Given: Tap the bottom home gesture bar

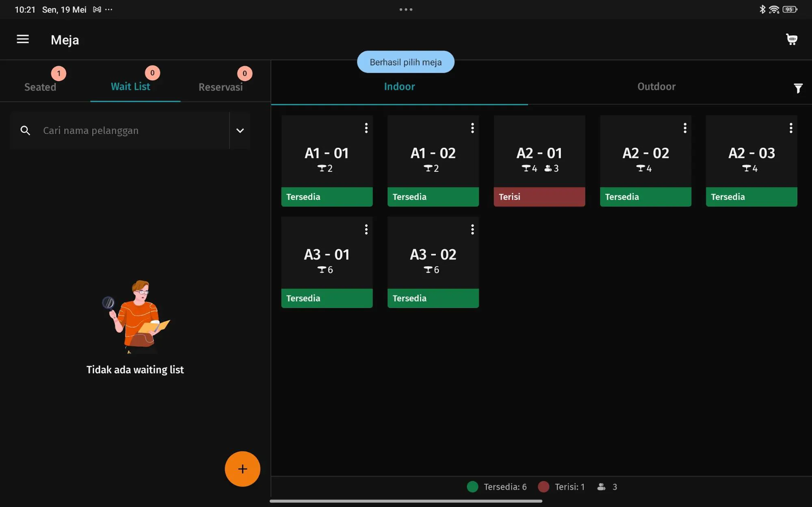Looking at the screenshot, I should (x=406, y=501).
